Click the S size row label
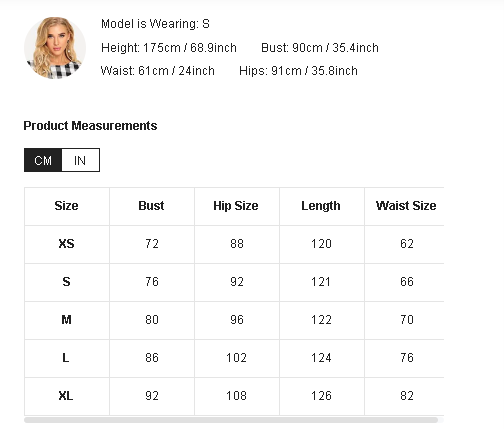The image size is (504, 429). click(66, 282)
